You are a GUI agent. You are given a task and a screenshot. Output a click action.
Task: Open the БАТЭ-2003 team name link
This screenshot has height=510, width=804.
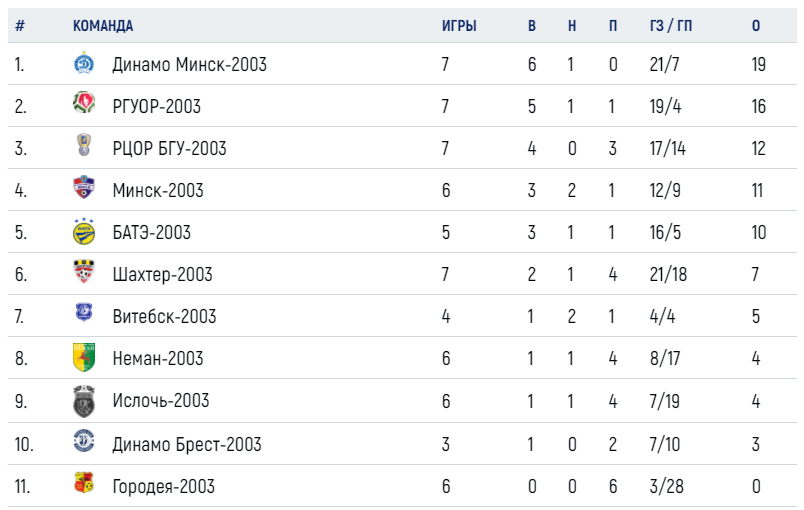tap(151, 233)
